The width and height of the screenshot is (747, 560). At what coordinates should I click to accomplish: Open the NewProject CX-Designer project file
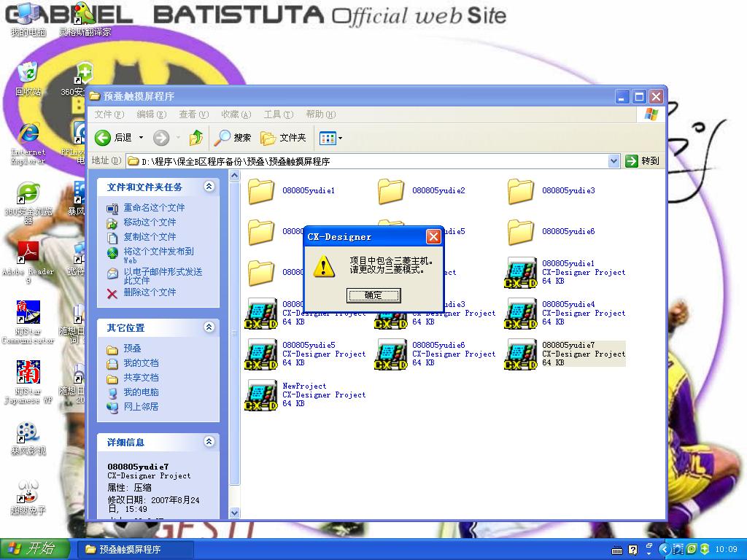pos(262,395)
